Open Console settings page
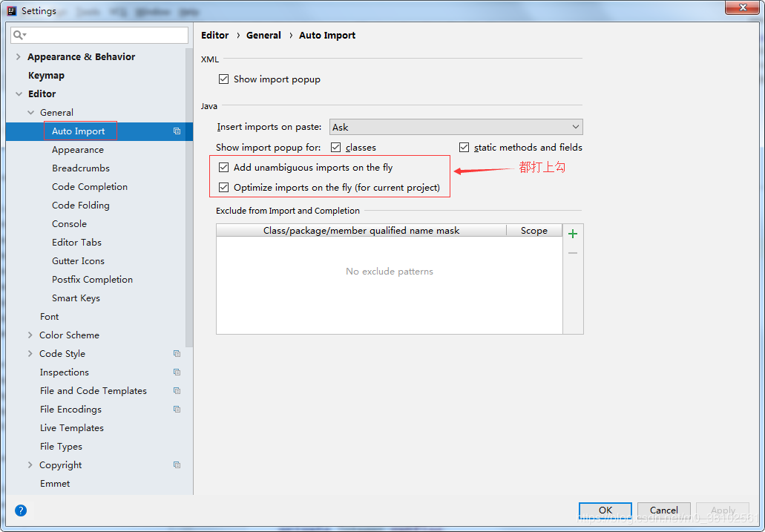Image resolution: width=765 pixels, height=532 pixels. [x=69, y=223]
